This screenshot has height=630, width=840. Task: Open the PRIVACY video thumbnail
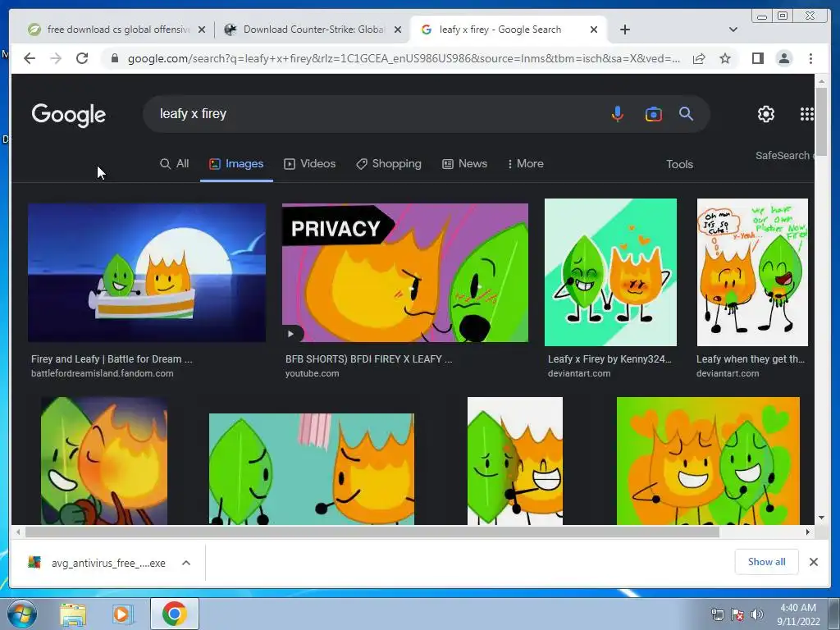[x=405, y=272]
